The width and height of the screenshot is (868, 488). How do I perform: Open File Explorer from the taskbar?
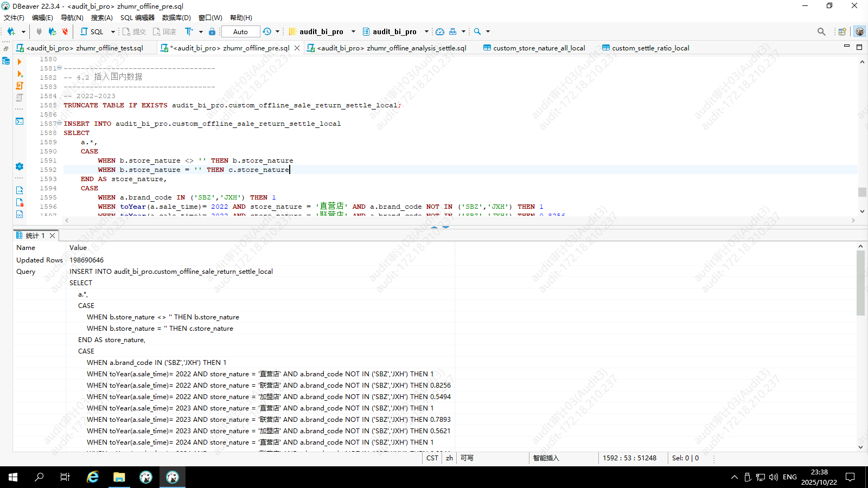(119, 477)
